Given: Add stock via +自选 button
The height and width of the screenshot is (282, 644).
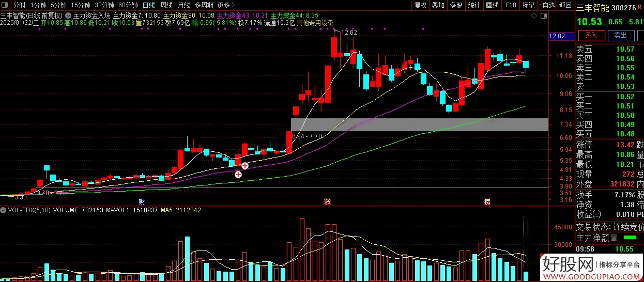Looking at the screenshot, I should tap(546, 5).
